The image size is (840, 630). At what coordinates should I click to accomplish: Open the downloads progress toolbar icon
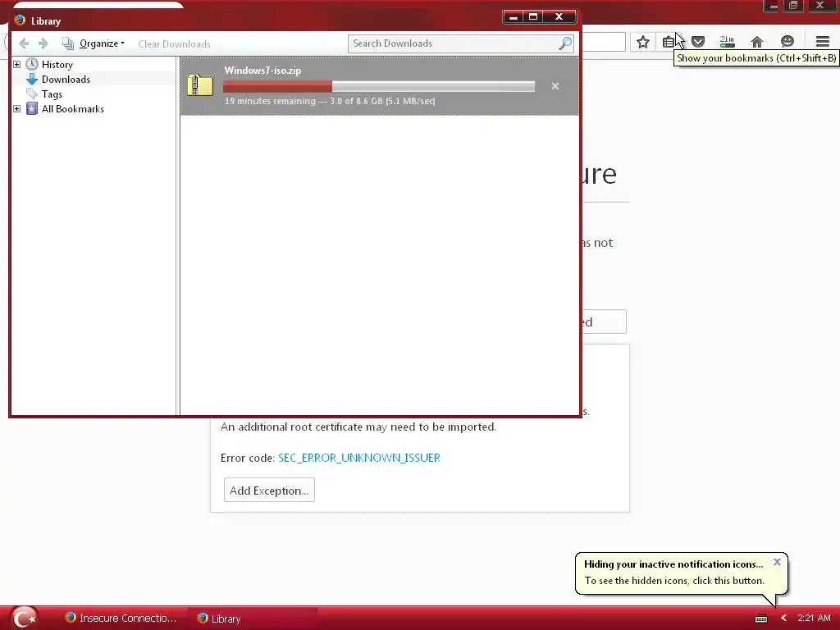[x=727, y=42]
